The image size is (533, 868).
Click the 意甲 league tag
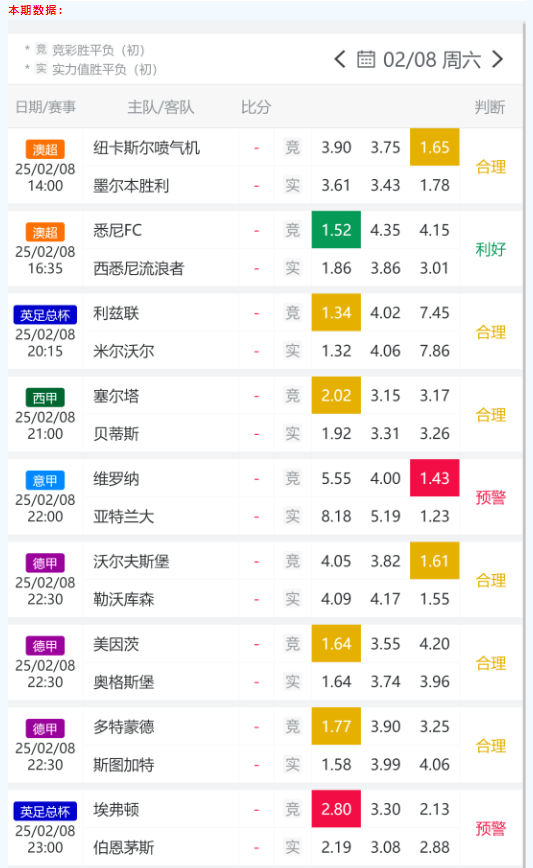[x=45, y=480]
